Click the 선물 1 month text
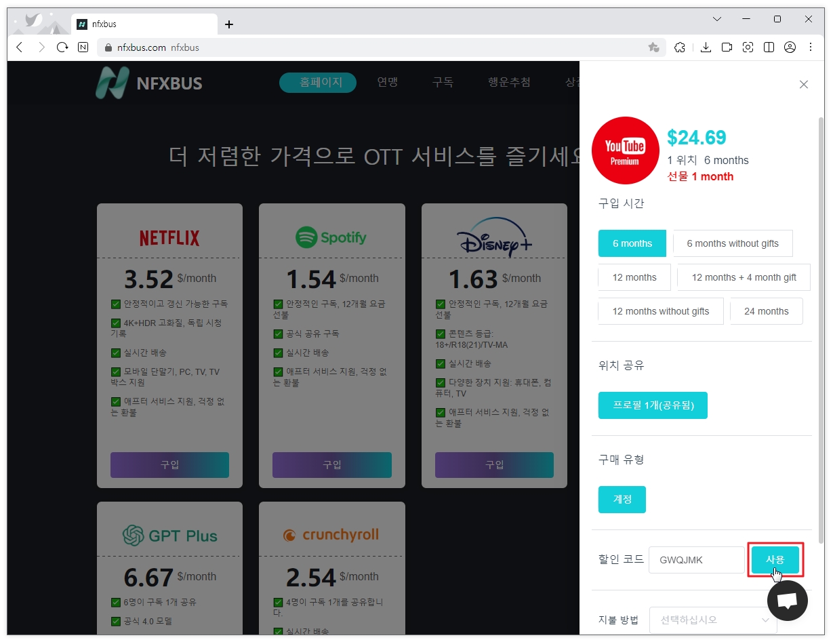Image resolution: width=833 pixels, height=644 pixels. [x=700, y=176]
